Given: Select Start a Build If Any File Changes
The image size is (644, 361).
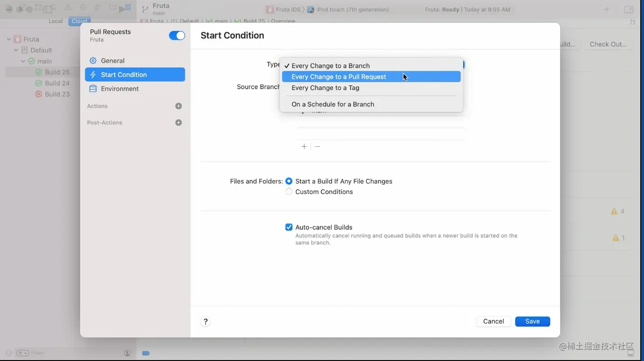Looking at the screenshot, I should pyautogui.click(x=289, y=181).
